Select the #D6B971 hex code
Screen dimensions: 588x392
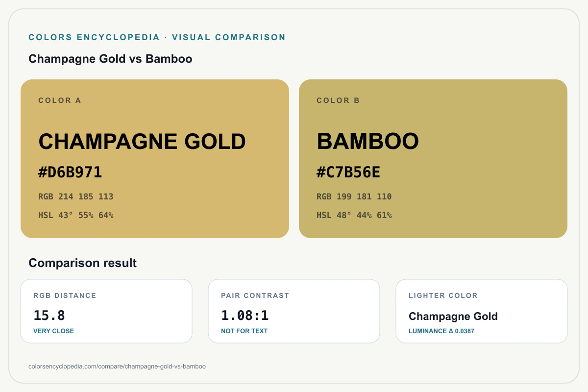pos(70,172)
